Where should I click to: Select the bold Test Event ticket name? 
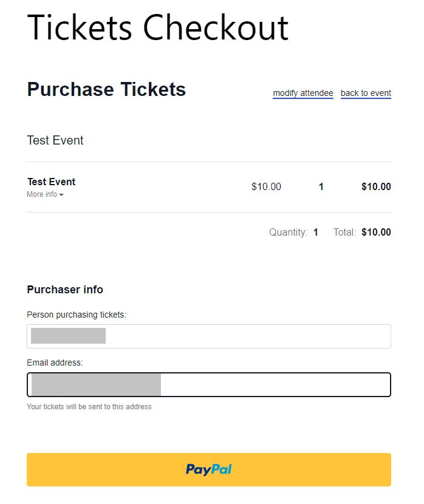pyautogui.click(x=51, y=182)
